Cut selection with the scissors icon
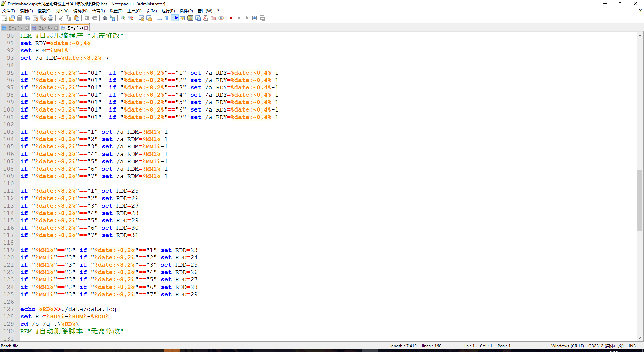This screenshot has height=352, width=644. pyautogui.click(x=61, y=18)
